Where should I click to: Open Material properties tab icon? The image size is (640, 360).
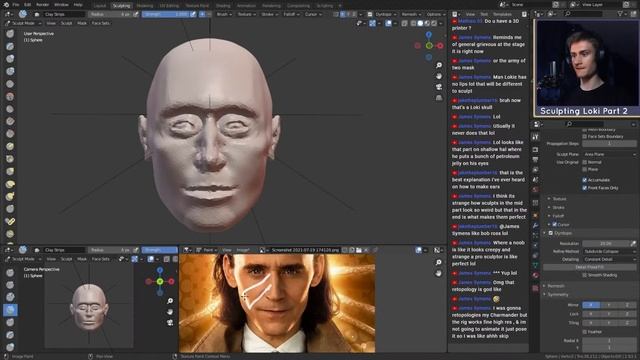click(536, 276)
